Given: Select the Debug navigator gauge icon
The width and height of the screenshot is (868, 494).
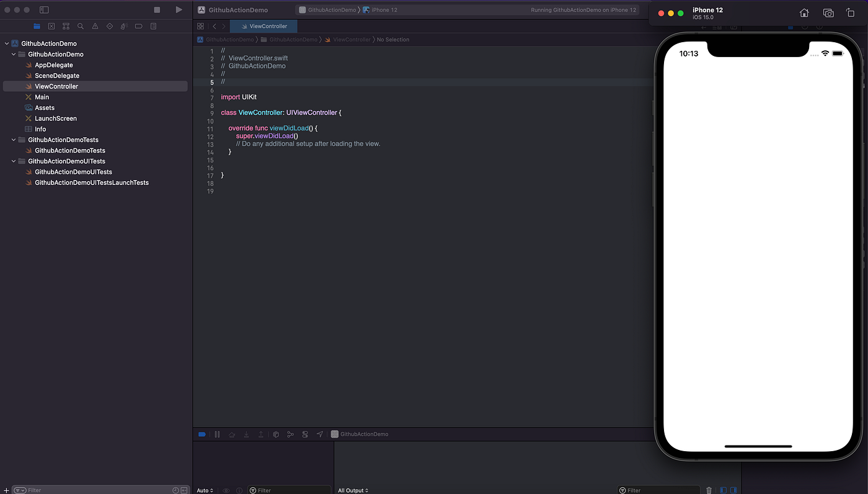Looking at the screenshot, I should 123,26.
